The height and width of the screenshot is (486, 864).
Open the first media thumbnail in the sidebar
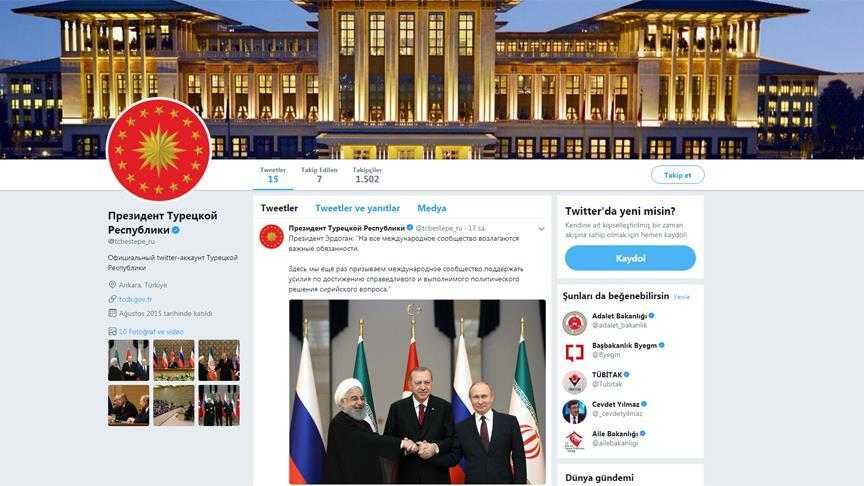pyautogui.click(x=128, y=360)
